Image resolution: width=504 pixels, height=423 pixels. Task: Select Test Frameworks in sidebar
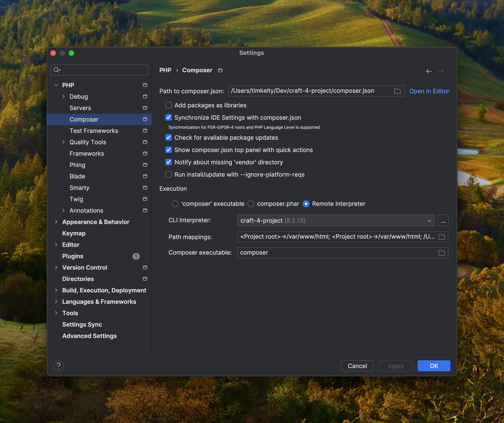click(x=94, y=131)
